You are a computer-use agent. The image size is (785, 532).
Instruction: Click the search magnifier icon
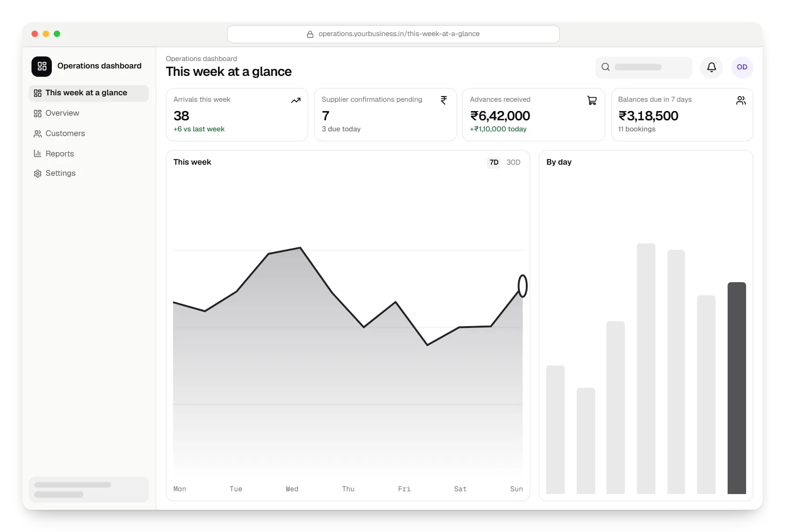point(605,67)
